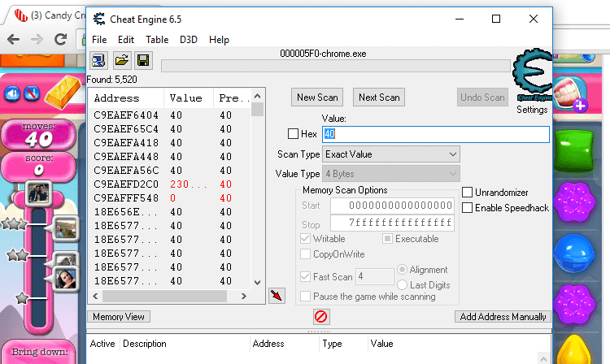610x364 pixels.
Task: Toggle the game music mute icon
Action: [32, 93]
